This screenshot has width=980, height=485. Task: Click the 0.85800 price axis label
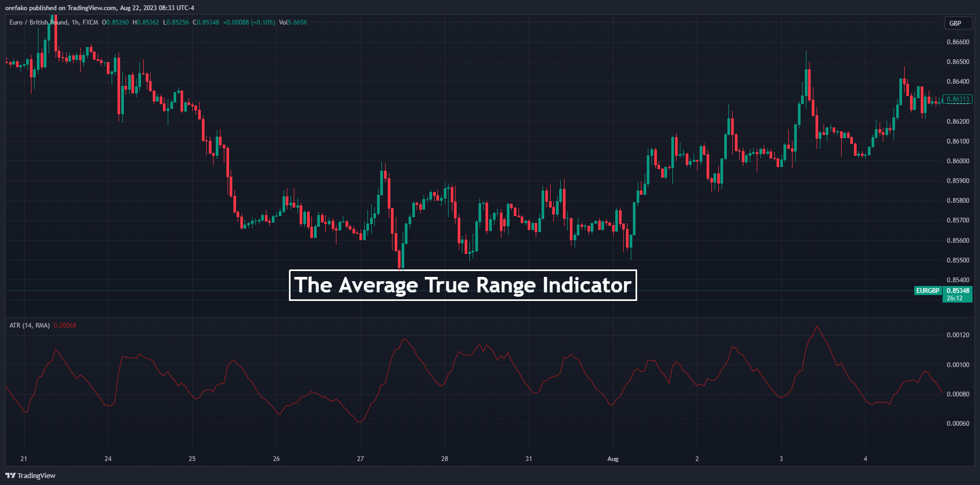click(958, 201)
